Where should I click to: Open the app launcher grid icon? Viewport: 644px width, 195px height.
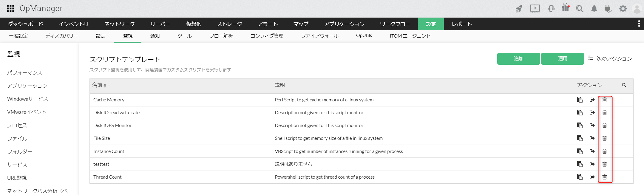11,8
